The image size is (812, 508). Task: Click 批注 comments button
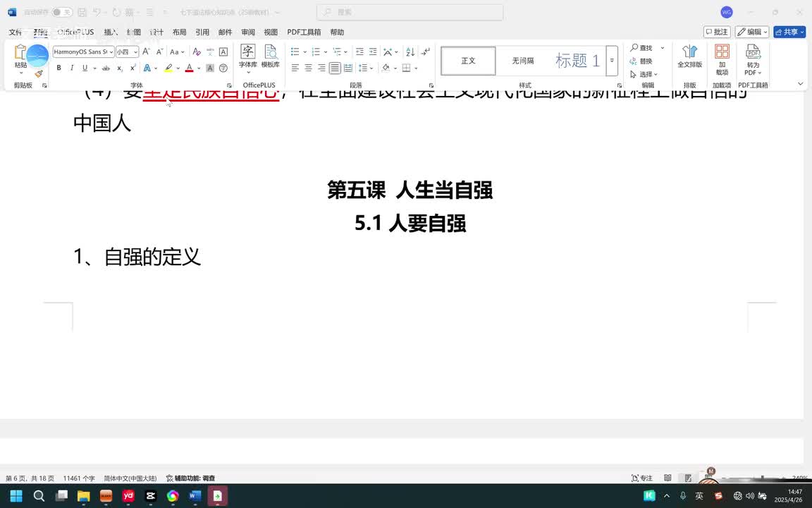pyautogui.click(x=717, y=32)
